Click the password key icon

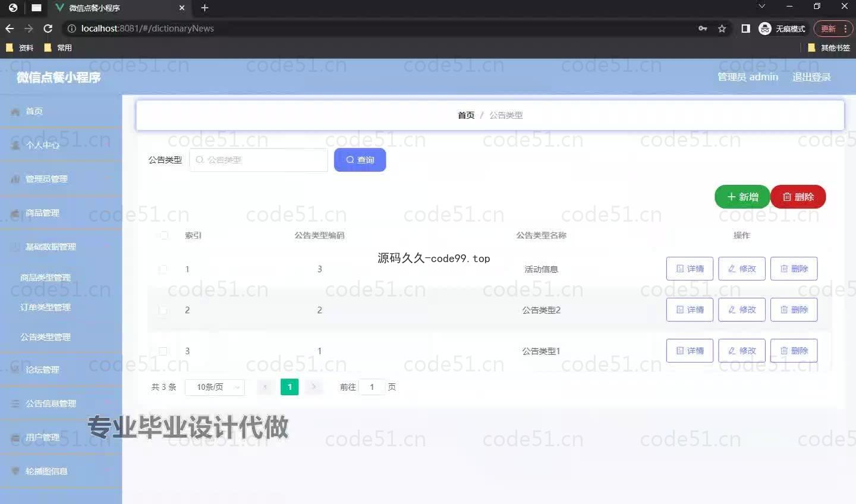[x=703, y=29]
